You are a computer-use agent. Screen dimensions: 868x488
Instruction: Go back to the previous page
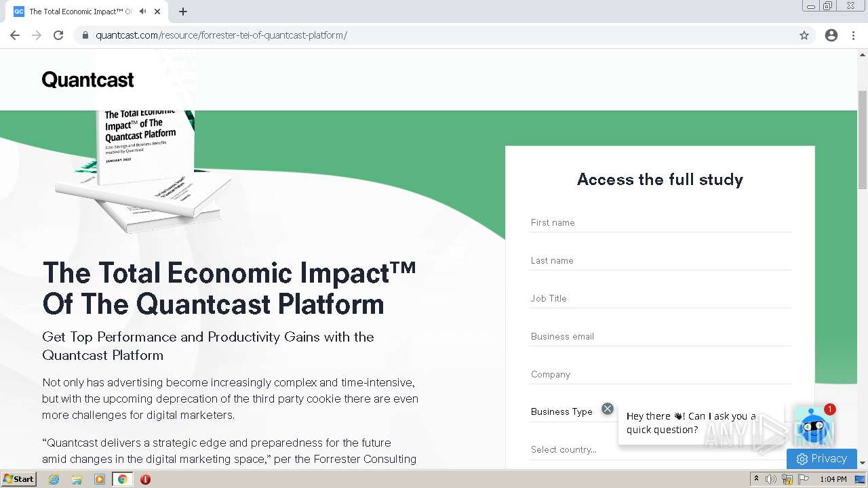(15, 35)
